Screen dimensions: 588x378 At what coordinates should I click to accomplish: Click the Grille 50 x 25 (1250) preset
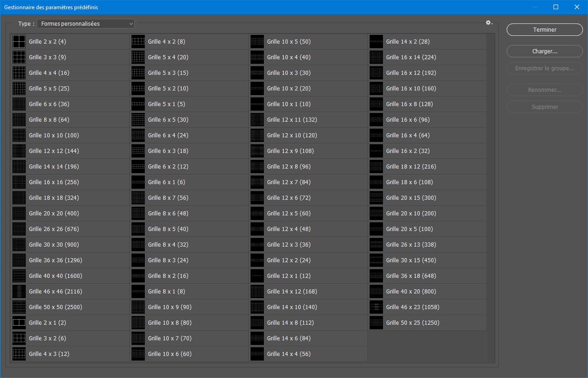pyautogui.click(x=412, y=323)
